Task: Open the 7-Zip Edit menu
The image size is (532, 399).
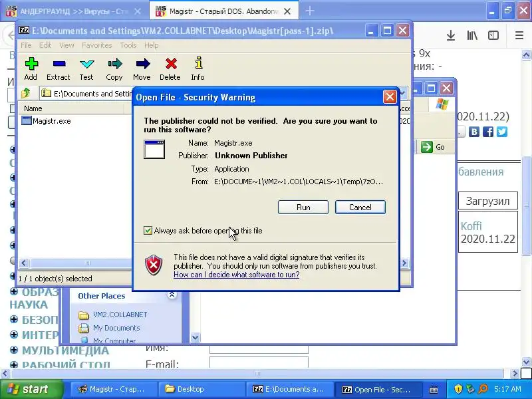Action: point(45,45)
